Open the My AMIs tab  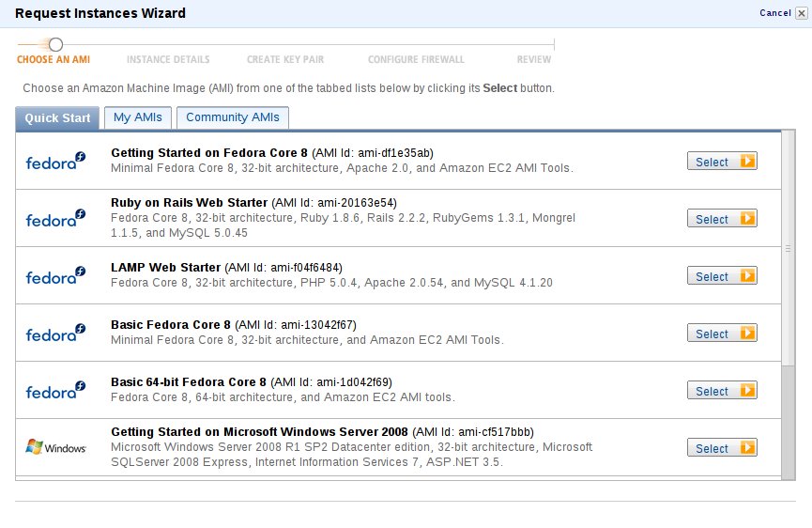tap(138, 117)
